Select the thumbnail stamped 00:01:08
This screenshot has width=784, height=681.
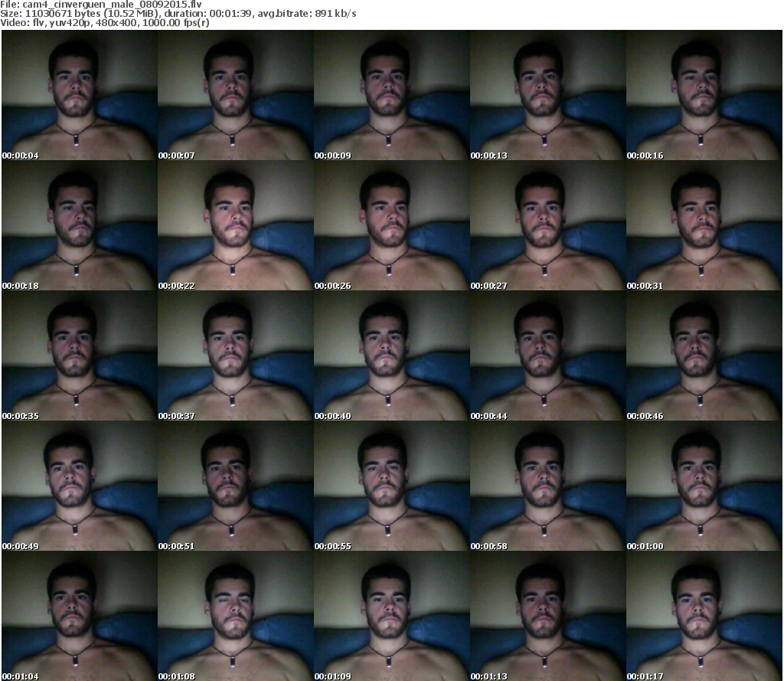pyautogui.click(x=236, y=616)
